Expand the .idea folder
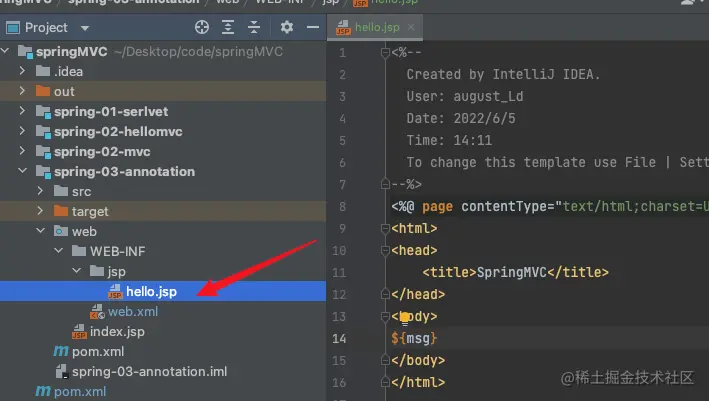This screenshot has height=401, width=709. pyautogui.click(x=22, y=71)
